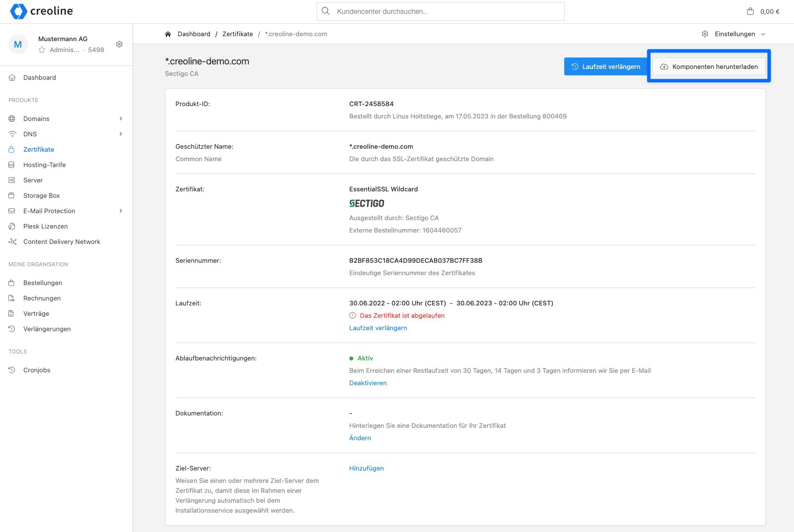794x532 pixels.
Task: Click the Cronjobs clock icon
Action: coord(12,370)
